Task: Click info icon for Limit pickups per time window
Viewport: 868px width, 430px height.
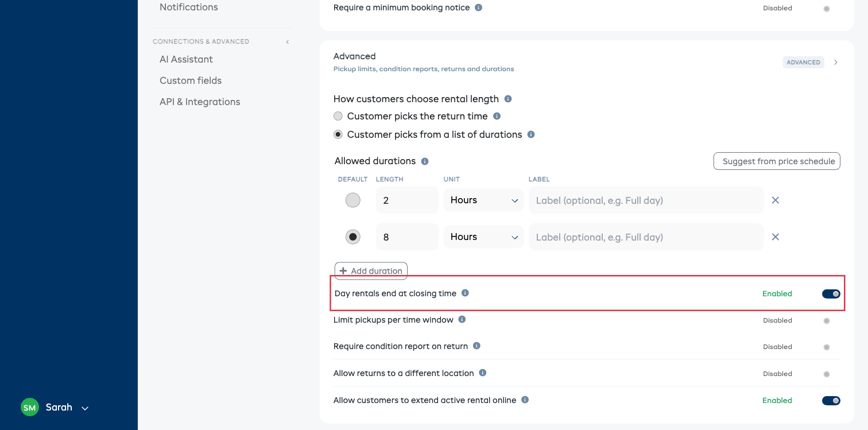Action: (x=462, y=319)
